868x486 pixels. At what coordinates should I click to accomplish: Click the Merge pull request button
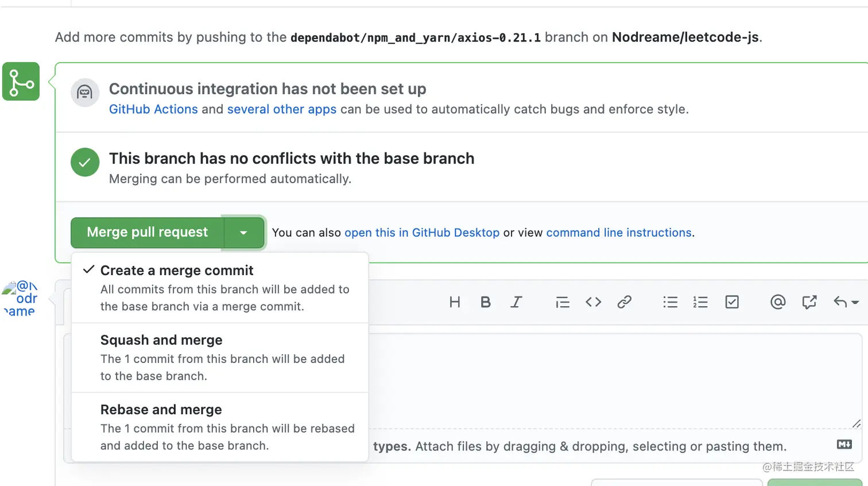[x=147, y=232]
